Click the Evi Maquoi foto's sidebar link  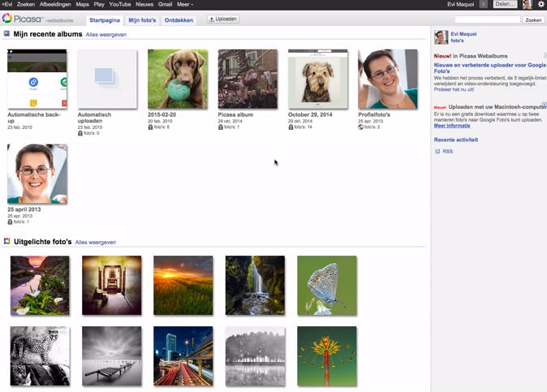point(463,37)
